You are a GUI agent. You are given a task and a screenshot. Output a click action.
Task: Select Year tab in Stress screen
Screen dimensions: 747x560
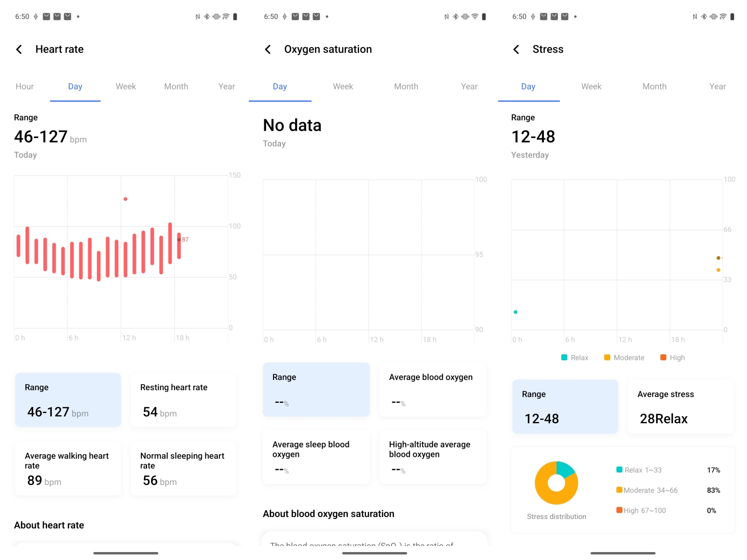pyautogui.click(x=717, y=86)
